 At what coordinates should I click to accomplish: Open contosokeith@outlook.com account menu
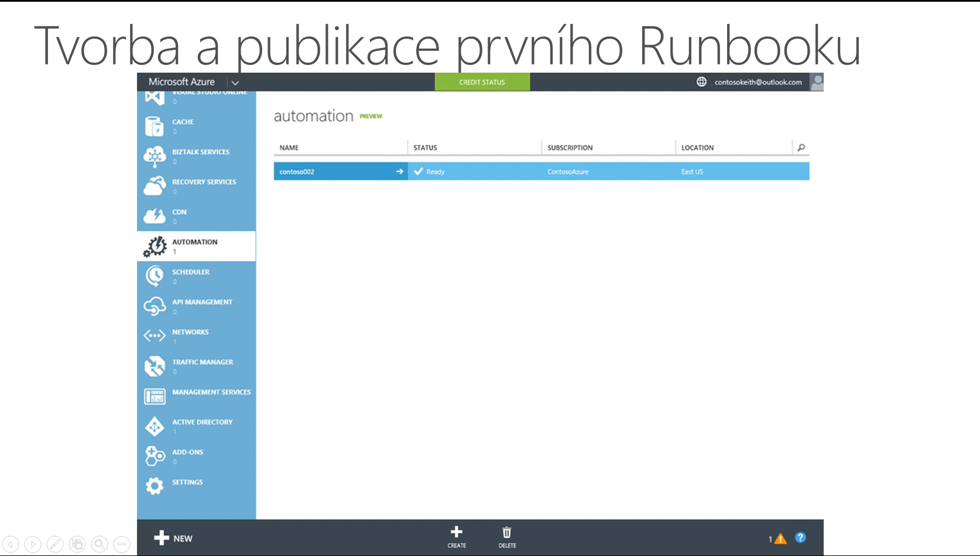[758, 82]
